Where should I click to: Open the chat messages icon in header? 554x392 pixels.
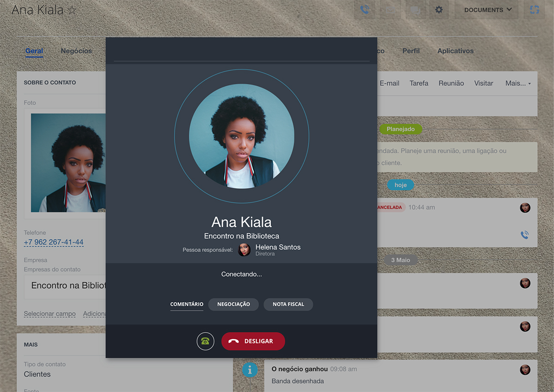[x=415, y=10]
